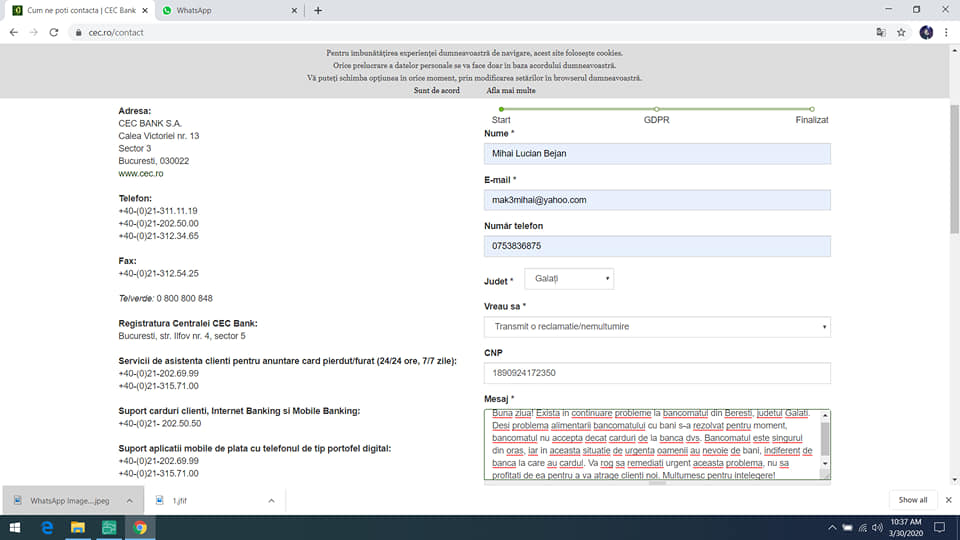The image size is (960, 540).
Task: Expand options for WhatsApp Image download
Action: point(130,501)
